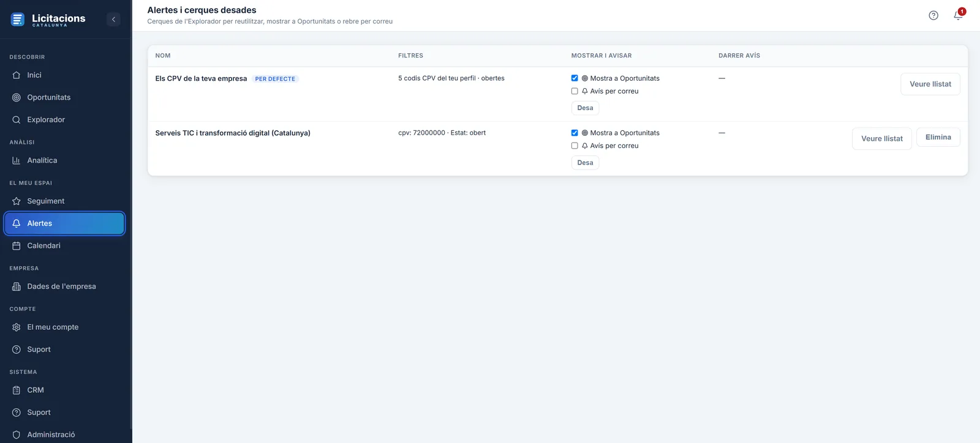Image resolution: width=980 pixels, height=443 pixels.
Task: Click the bell icon in Serveis TIC Avís per correu
Action: click(x=585, y=146)
